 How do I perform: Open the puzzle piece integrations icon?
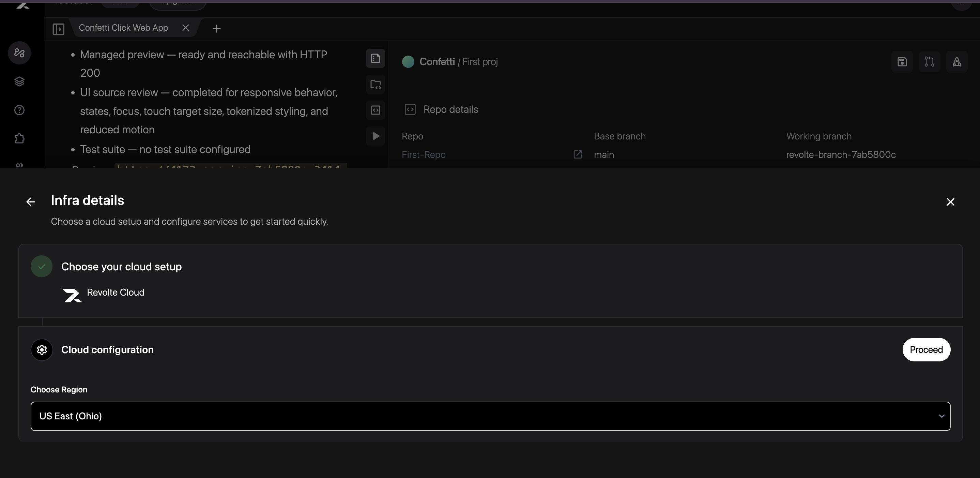pos(19,138)
